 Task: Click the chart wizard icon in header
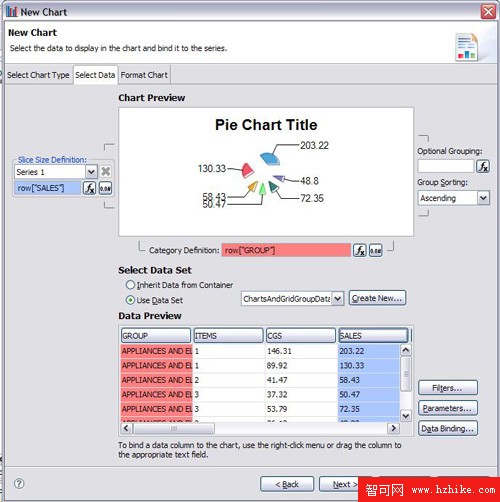point(466,46)
